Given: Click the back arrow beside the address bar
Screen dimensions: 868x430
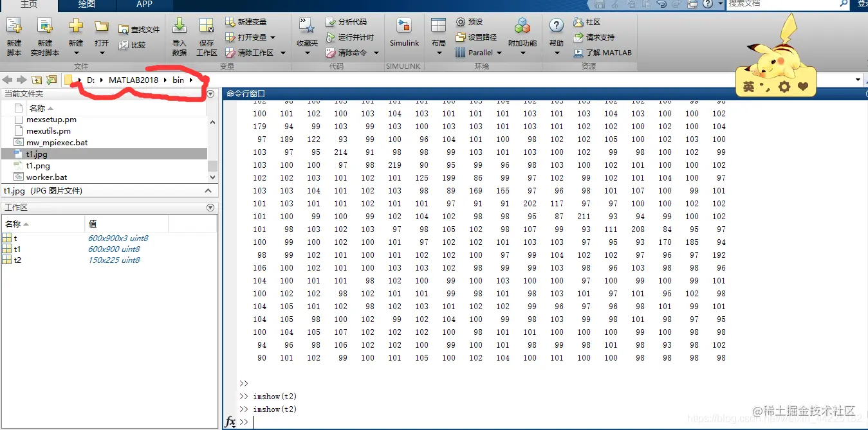Looking at the screenshot, I should click(8, 80).
